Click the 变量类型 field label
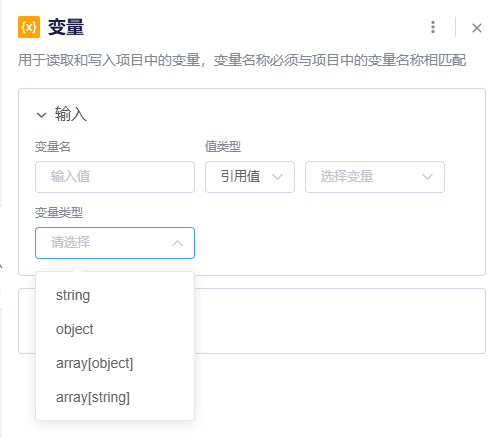Screen dimensions: 493x448 click(59, 213)
